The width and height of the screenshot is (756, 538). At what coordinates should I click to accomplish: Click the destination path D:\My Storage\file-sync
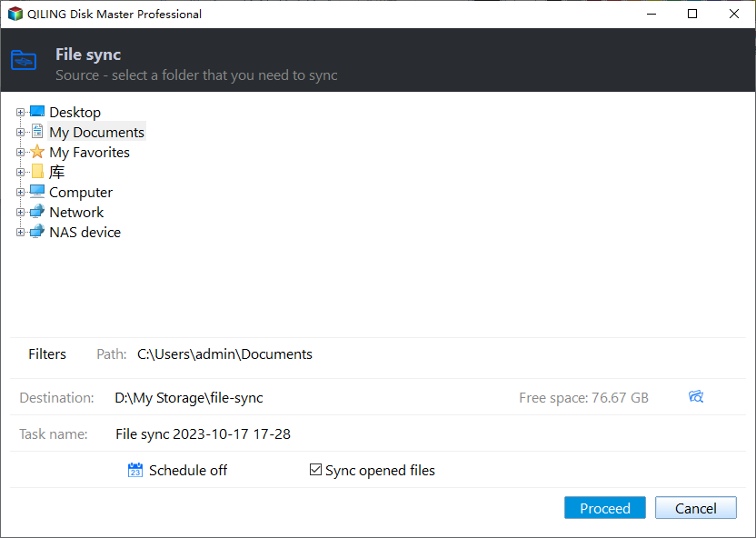pyautogui.click(x=189, y=398)
